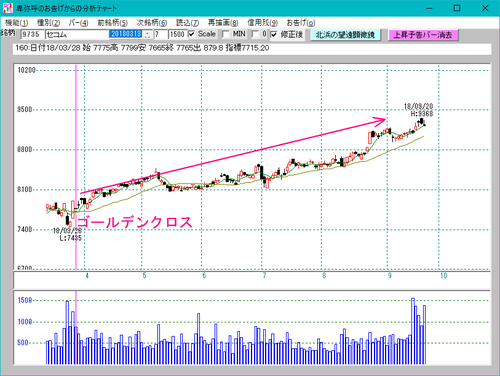Open the 信用残(9) menu
The width and height of the screenshot is (500, 376).
point(262,23)
